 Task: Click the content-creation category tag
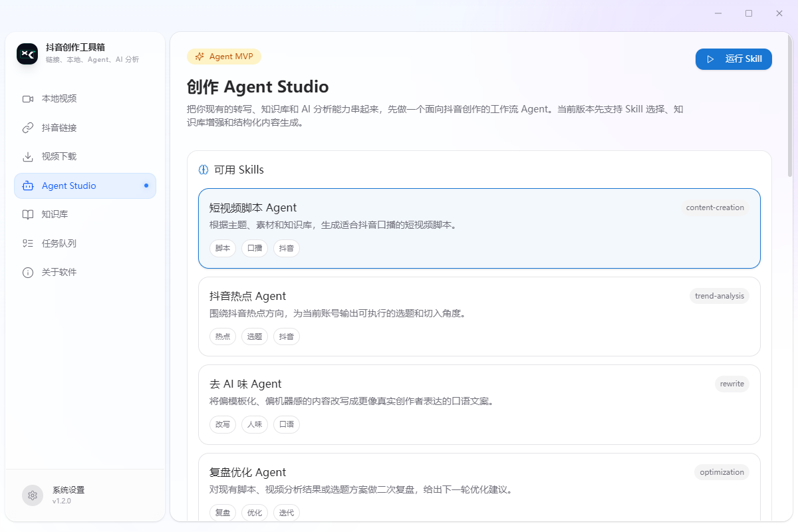click(715, 207)
